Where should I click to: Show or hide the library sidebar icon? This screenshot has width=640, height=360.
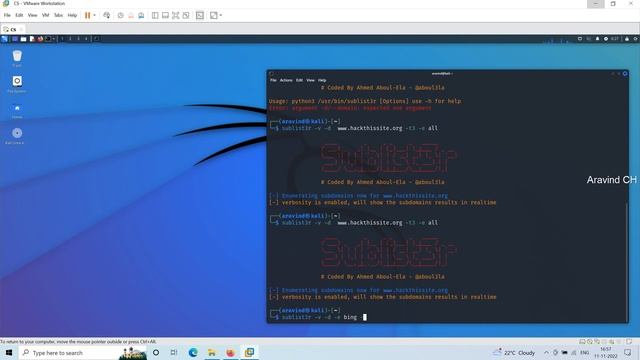tap(155, 16)
